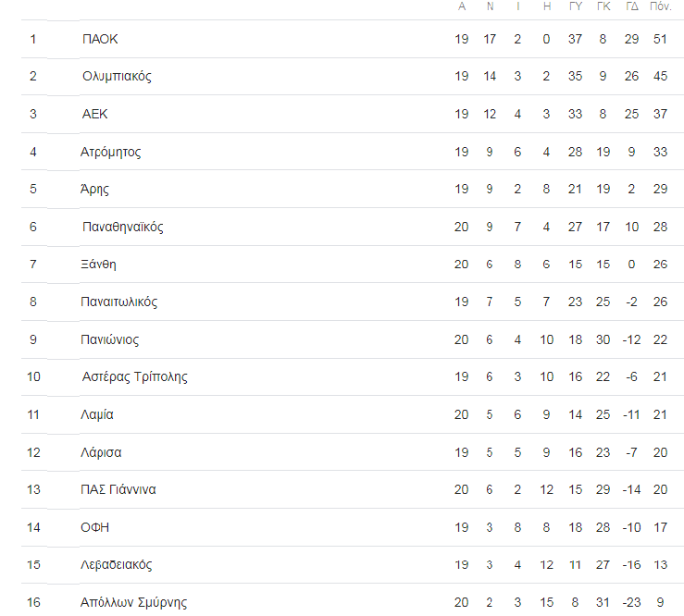Viewport: 684px width, 616px height.
Task: Click the Πόν. points column header
Action: point(660,6)
